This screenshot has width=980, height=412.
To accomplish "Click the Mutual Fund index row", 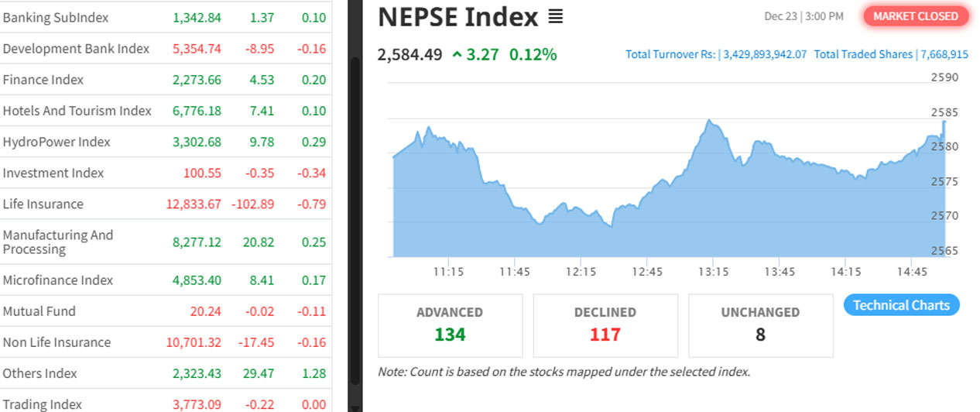I will click(x=39, y=311).
